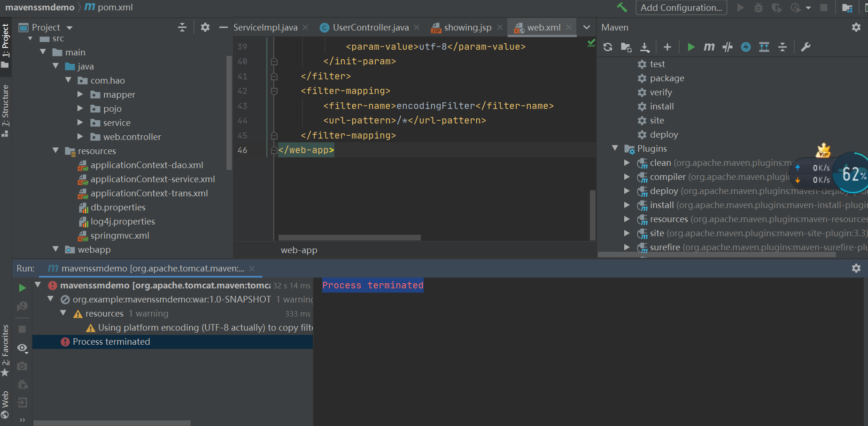Screen dimensions: 868x426
Task: Open Project panel gear settings
Action: click(x=205, y=27)
